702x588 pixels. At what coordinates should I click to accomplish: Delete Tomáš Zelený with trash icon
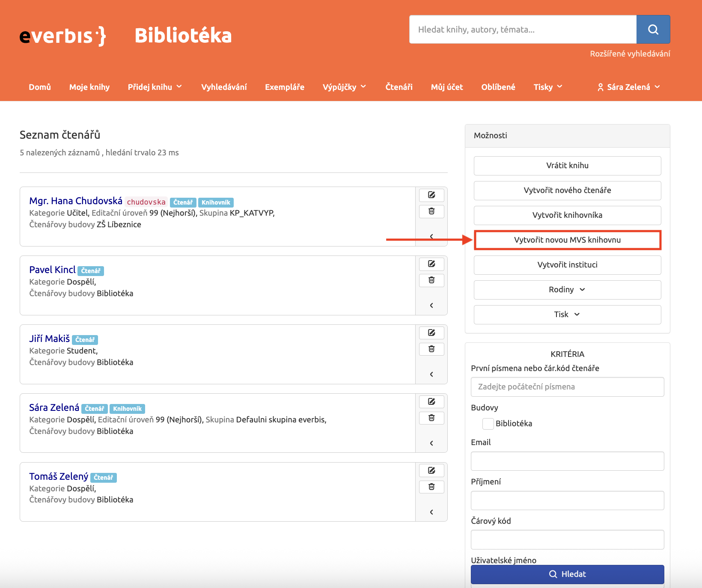(431, 487)
